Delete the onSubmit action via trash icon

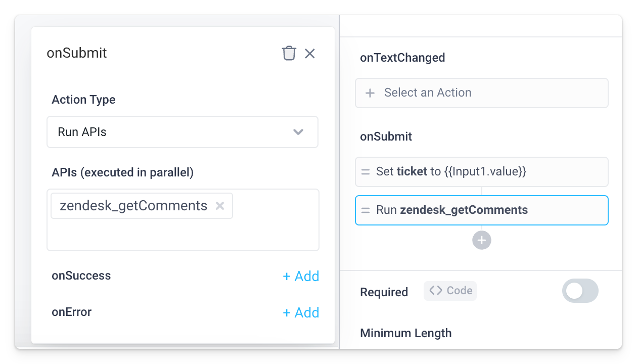(x=289, y=53)
